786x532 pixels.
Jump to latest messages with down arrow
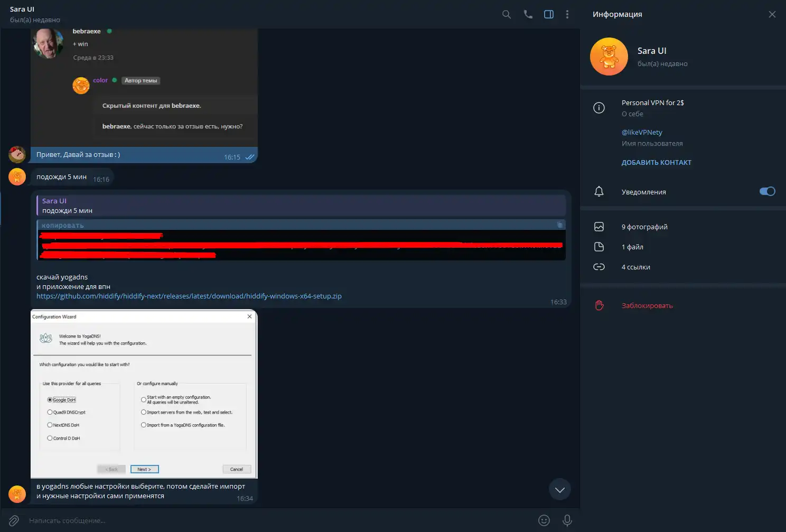560,490
